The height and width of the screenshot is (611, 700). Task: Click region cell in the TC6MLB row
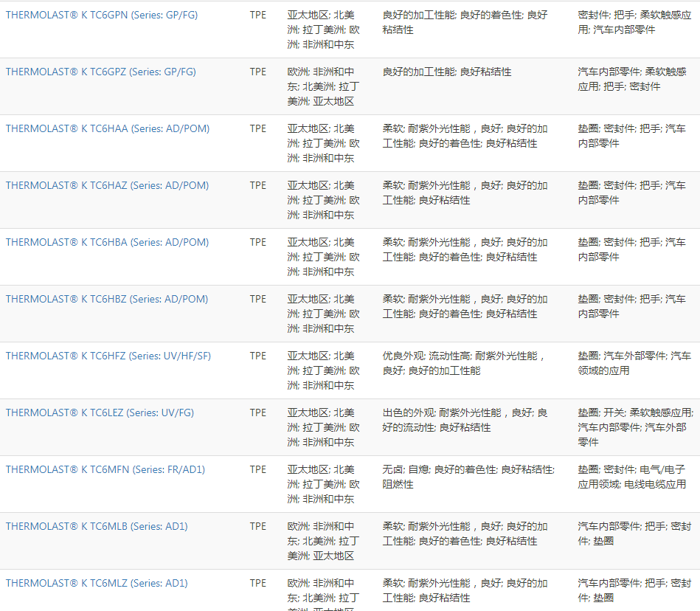click(x=324, y=541)
